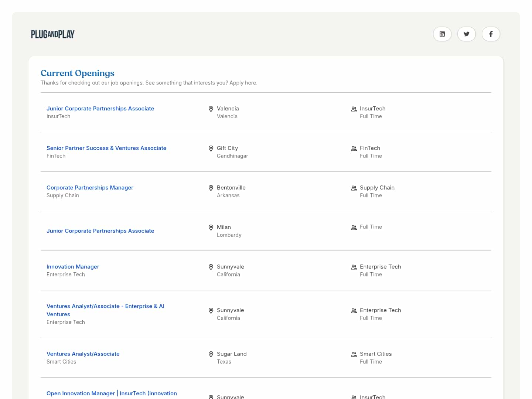The image size is (532, 399).
Task: Click the Current Openings heading
Action: pos(78,73)
